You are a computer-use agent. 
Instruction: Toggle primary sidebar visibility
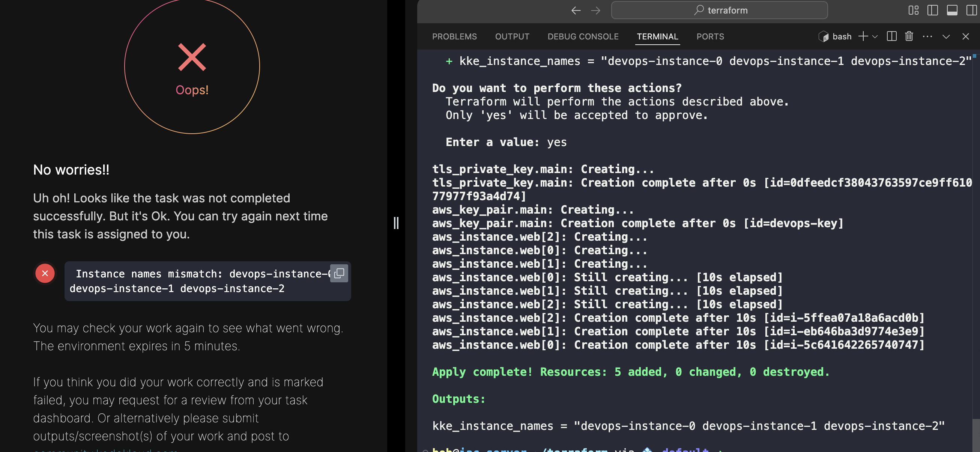[932, 10]
